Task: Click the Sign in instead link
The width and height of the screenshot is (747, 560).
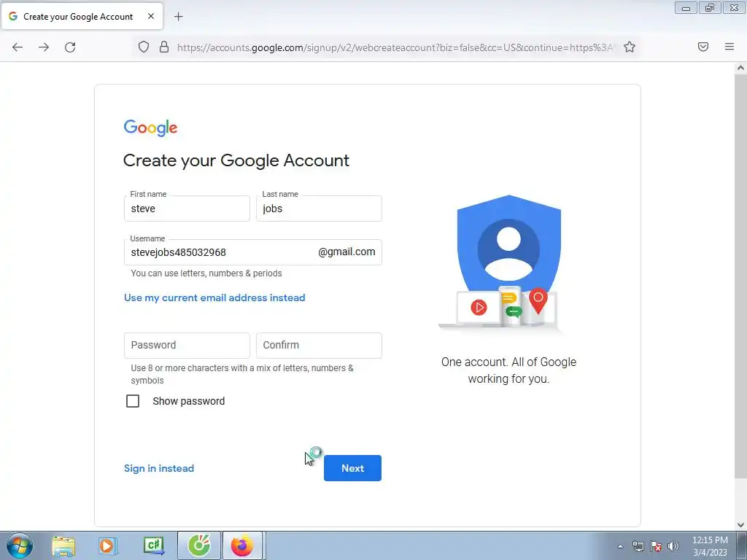Action: tap(159, 468)
